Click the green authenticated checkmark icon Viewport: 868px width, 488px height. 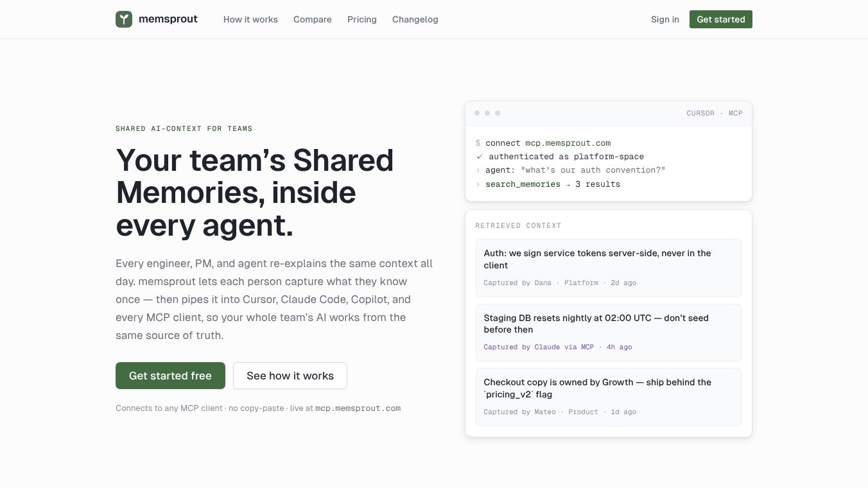(x=479, y=157)
